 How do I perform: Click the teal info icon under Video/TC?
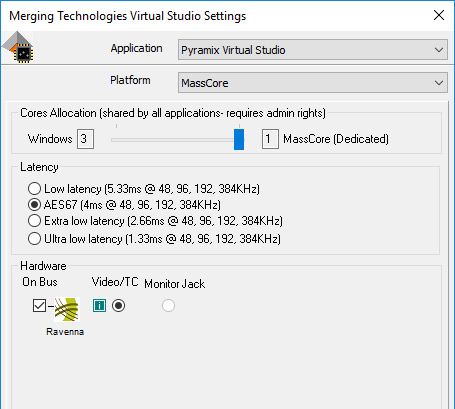99,305
